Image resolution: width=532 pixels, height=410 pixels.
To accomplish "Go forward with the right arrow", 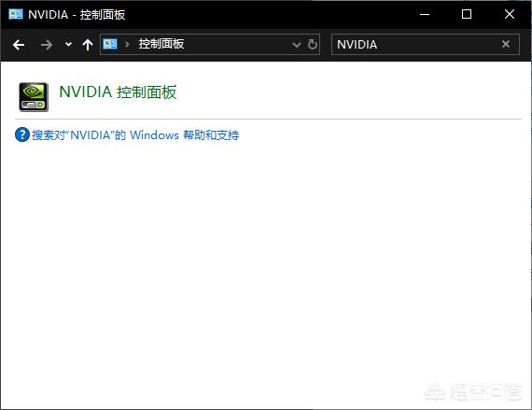I will pyautogui.click(x=46, y=45).
